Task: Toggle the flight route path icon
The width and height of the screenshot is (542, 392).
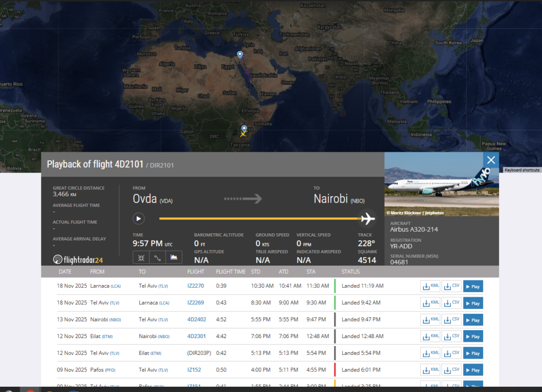Action: pyautogui.click(x=158, y=258)
